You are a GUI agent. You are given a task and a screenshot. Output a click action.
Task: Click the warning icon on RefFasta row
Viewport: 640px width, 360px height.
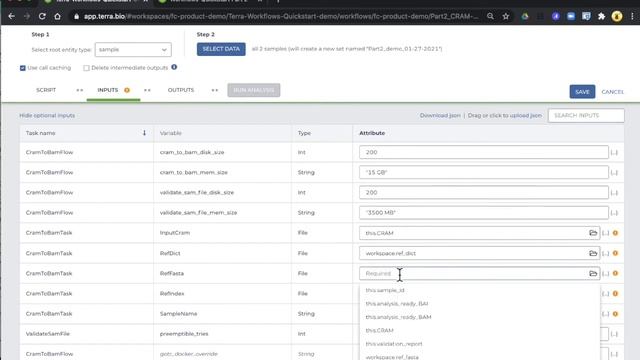click(x=615, y=273)
